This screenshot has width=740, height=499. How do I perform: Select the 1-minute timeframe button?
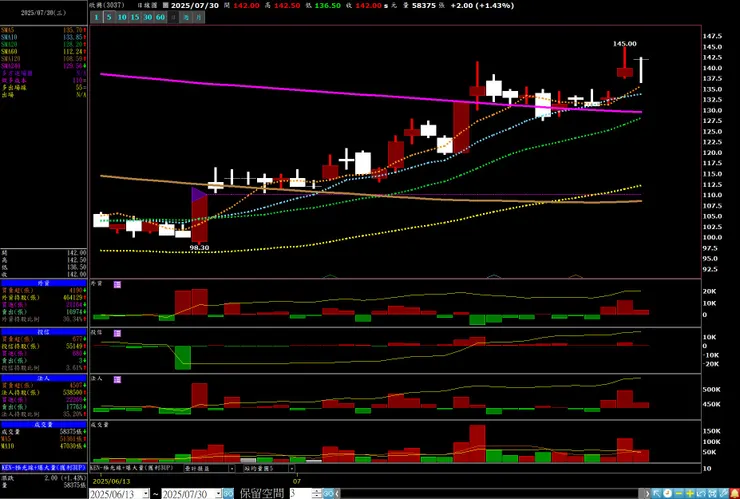pyautogui.click(x=96, y=17)
